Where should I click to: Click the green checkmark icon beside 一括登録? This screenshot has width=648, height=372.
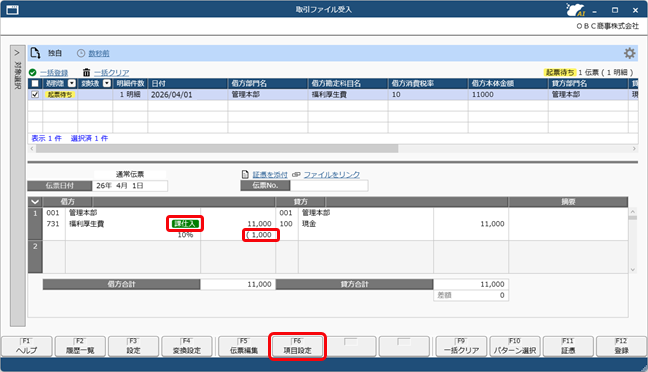(33, 73)
